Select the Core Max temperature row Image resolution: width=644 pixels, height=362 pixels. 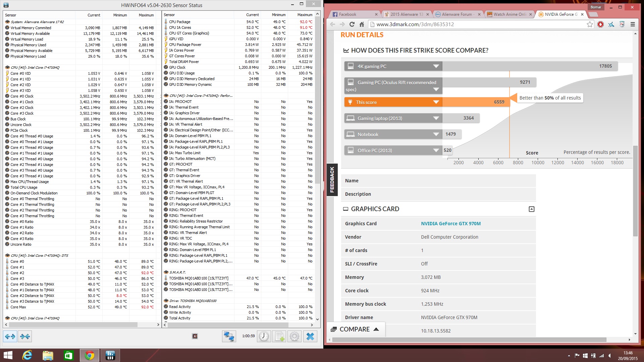pos(82,307)
